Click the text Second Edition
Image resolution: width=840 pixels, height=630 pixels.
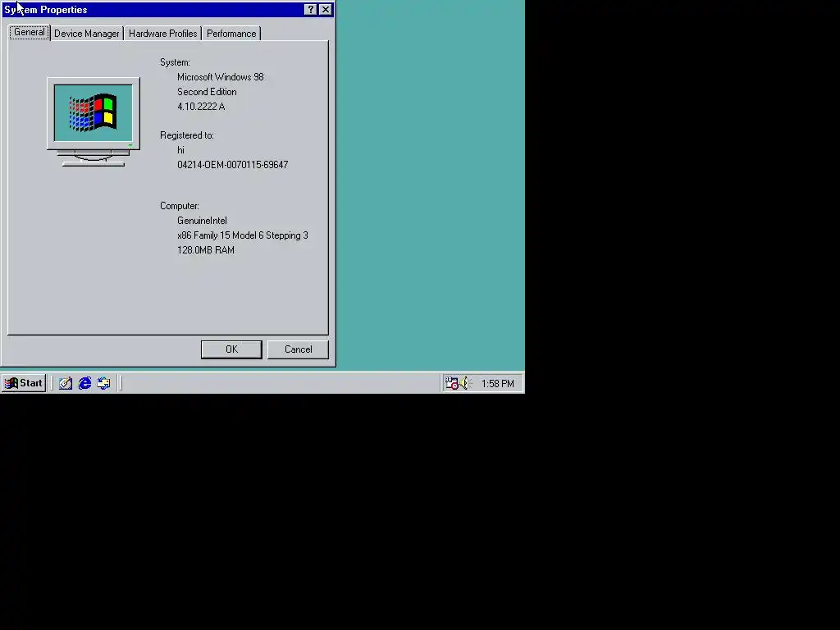click(207, 92)
